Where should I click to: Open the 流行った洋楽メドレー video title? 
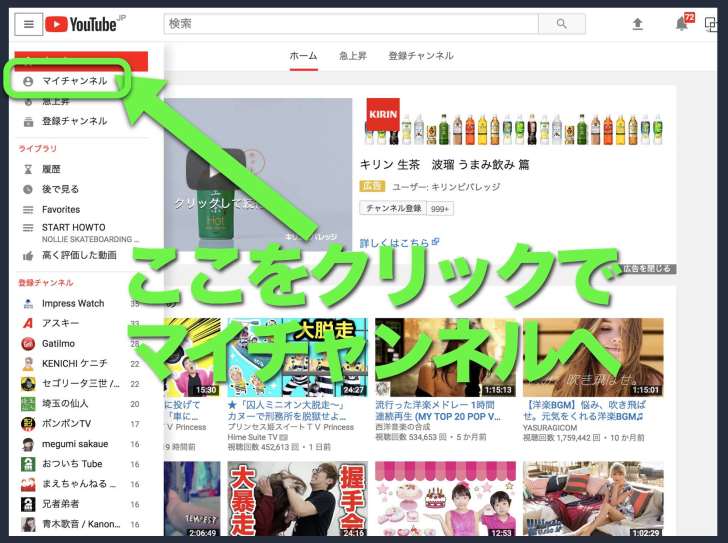click(x=438, y=410)
